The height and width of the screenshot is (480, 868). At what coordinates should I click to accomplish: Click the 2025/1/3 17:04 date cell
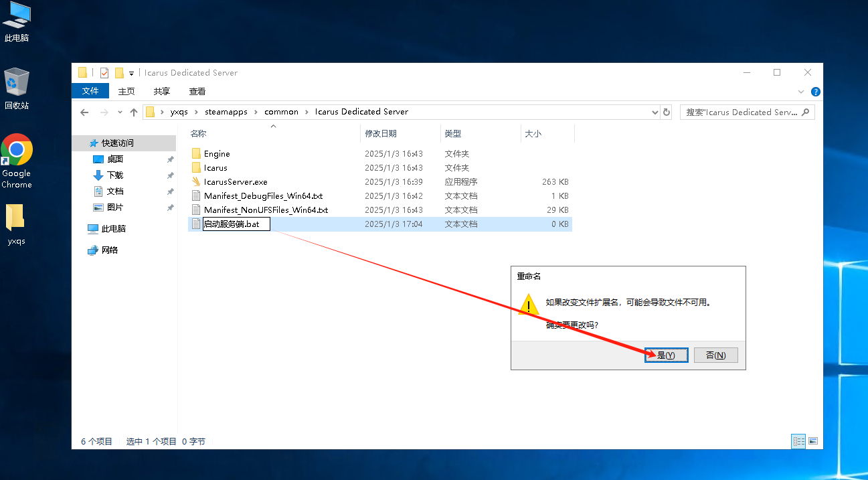click(x=394, y=224)
